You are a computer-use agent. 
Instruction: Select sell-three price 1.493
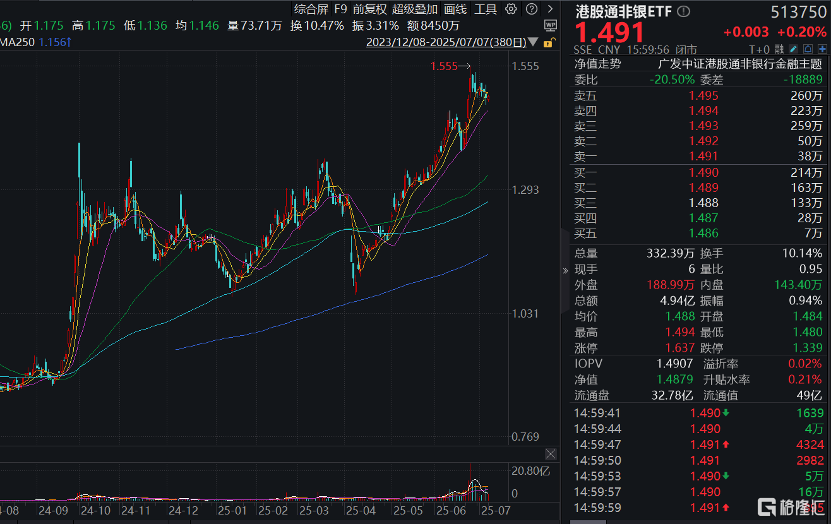click(x=703, y=126)
